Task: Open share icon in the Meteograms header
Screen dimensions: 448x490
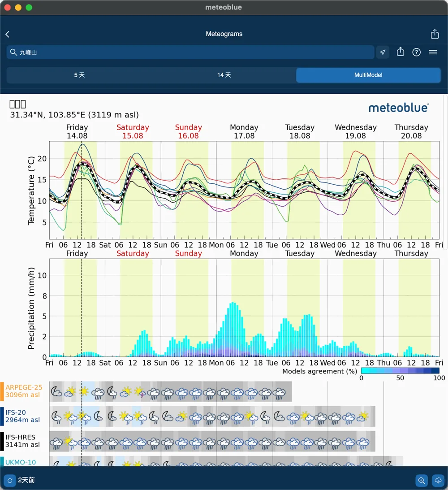Action: coord(435,34)
